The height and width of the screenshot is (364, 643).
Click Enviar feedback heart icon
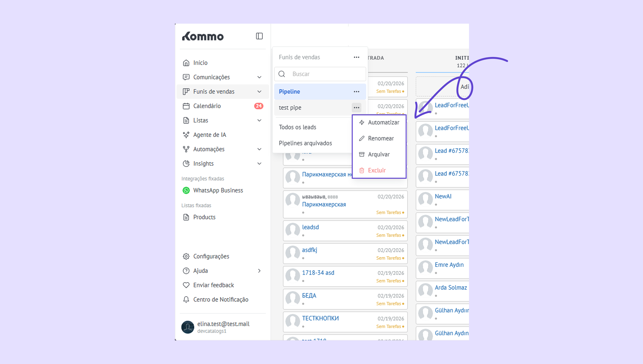[x=186, y=285]
